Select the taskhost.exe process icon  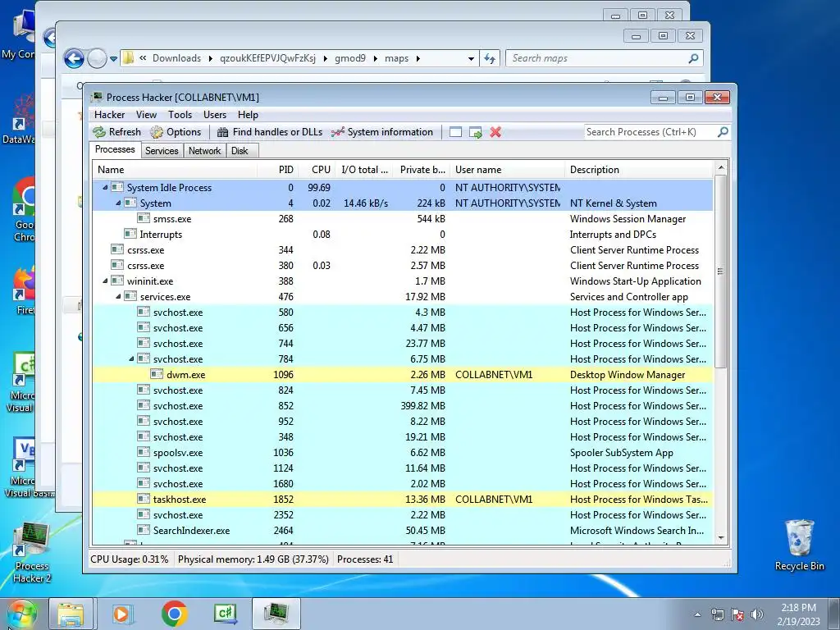(143, 499)
